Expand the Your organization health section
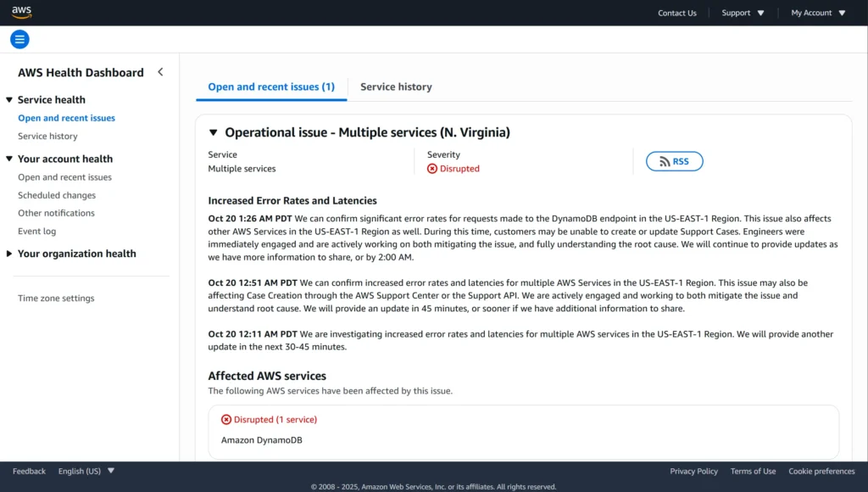Screen dimensions: 868x492 9,253
